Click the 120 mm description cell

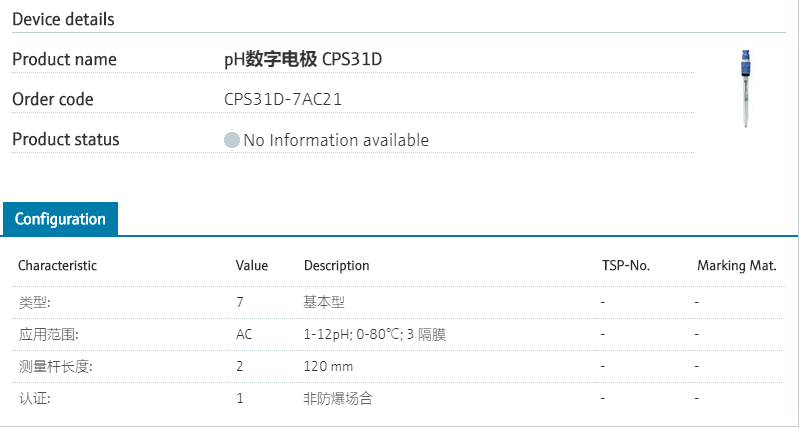pos(328,366)
